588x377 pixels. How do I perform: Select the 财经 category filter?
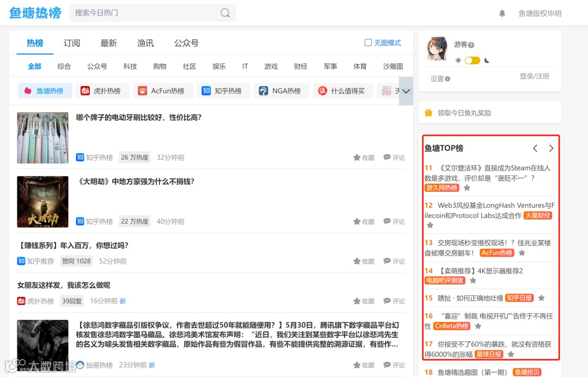(301, 66)
